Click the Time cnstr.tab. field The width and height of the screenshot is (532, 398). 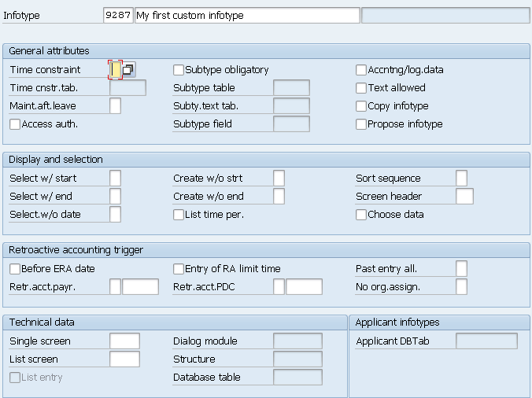click(x=128, y=88)
